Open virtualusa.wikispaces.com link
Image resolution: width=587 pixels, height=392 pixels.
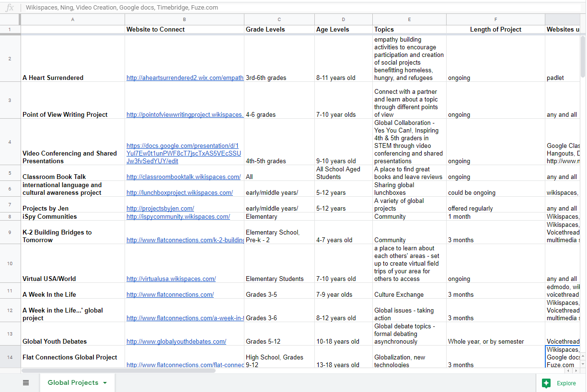tap(171, 279)
